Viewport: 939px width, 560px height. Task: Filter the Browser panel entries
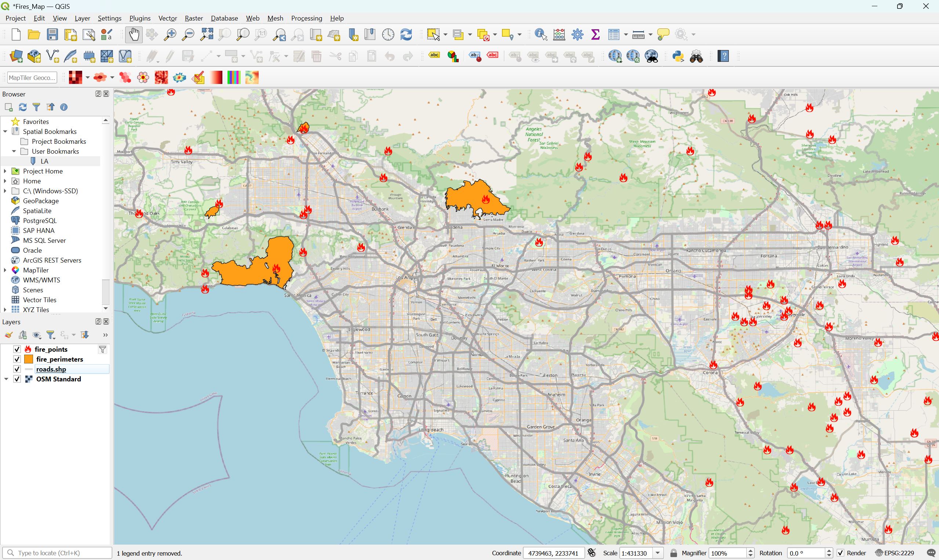pos(36,107)
